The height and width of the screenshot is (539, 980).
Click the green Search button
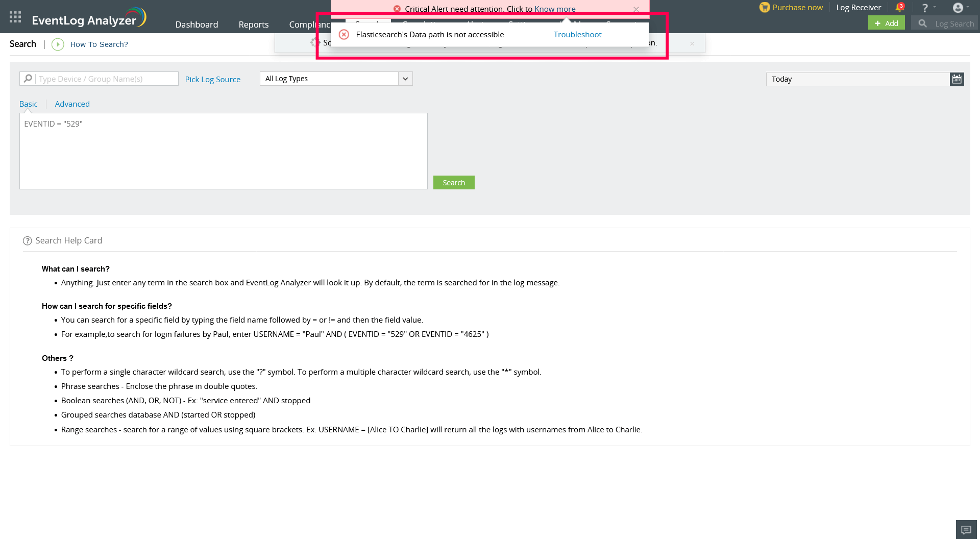coord(454,182)
